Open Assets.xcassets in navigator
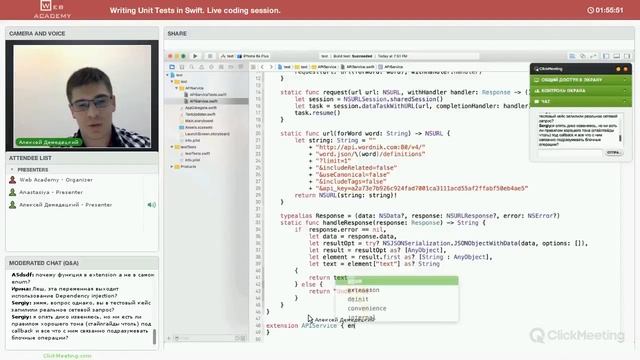The height and width of the screenshot is (360, 640). coord(196,127)
